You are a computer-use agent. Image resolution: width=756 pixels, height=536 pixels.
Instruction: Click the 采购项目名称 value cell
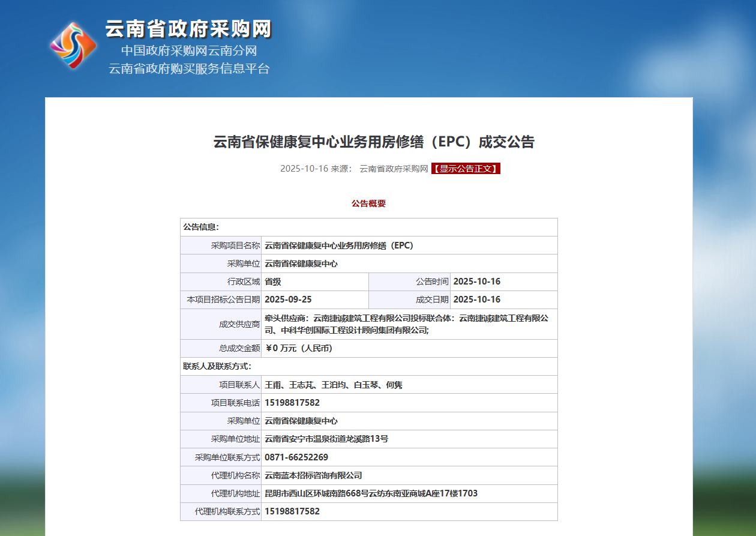[339, 245]
